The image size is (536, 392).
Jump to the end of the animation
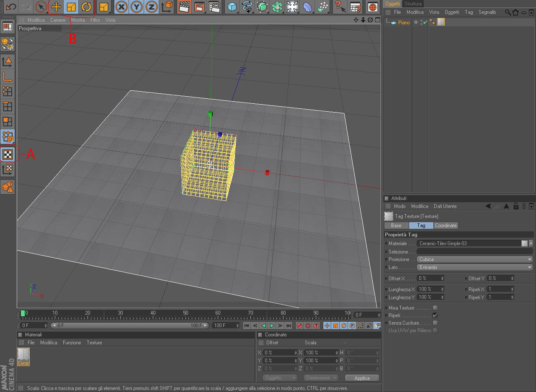[289, 325]
